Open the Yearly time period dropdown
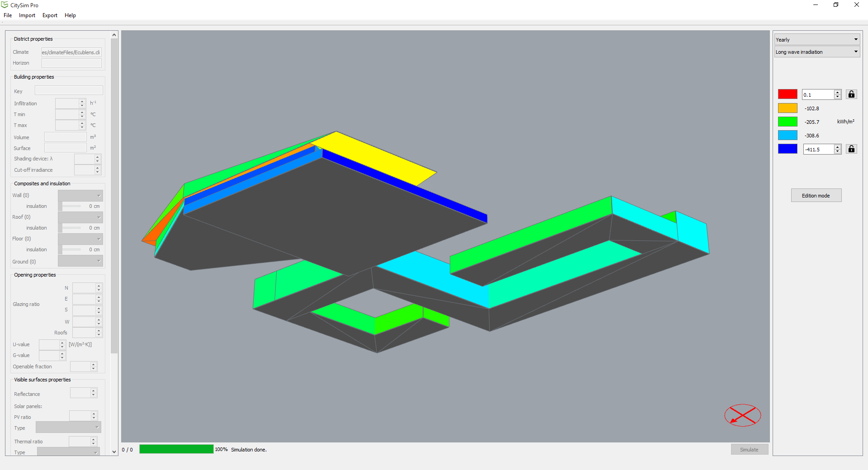This screenshot has height=470, width=868. coord(816,40)
